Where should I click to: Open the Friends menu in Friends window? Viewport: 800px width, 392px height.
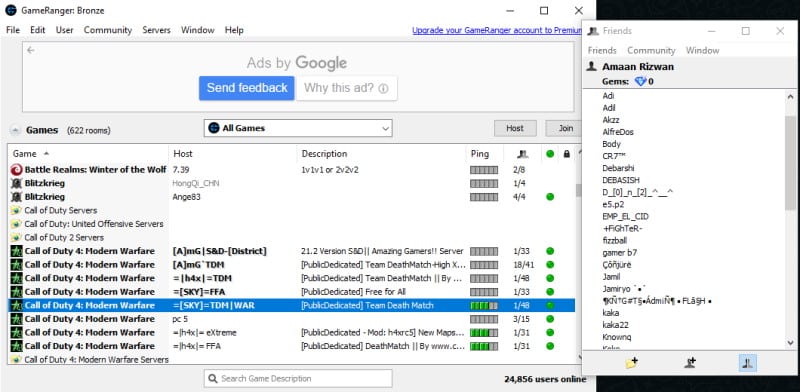point(602,51)
